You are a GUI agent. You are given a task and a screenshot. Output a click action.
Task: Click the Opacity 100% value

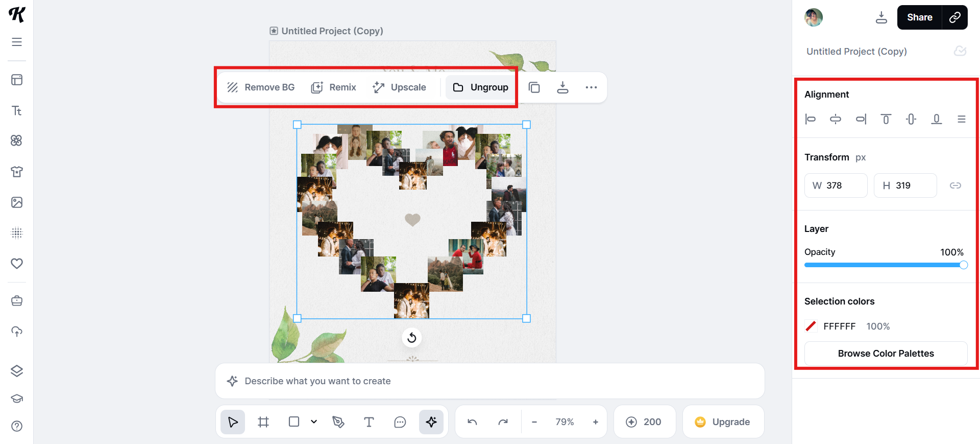952,252
